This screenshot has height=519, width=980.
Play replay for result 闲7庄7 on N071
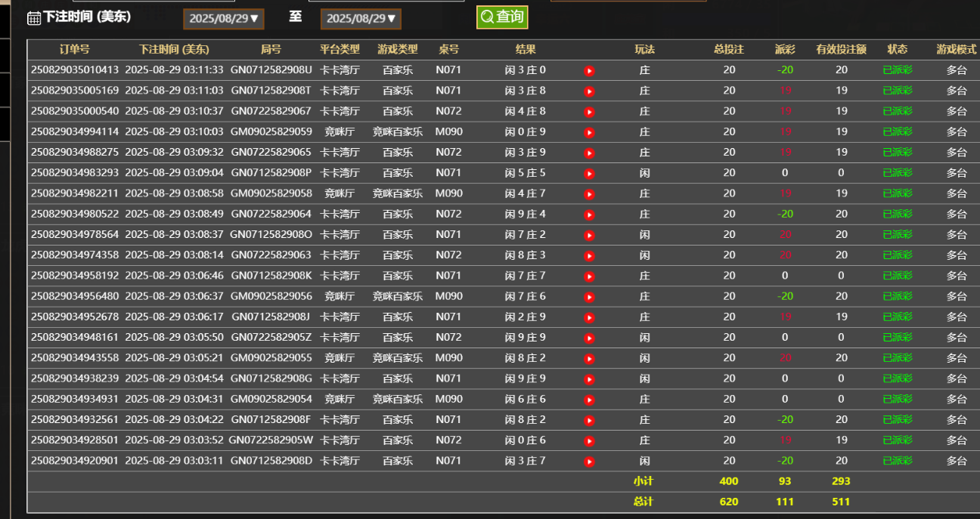click(x=589, y=275)
